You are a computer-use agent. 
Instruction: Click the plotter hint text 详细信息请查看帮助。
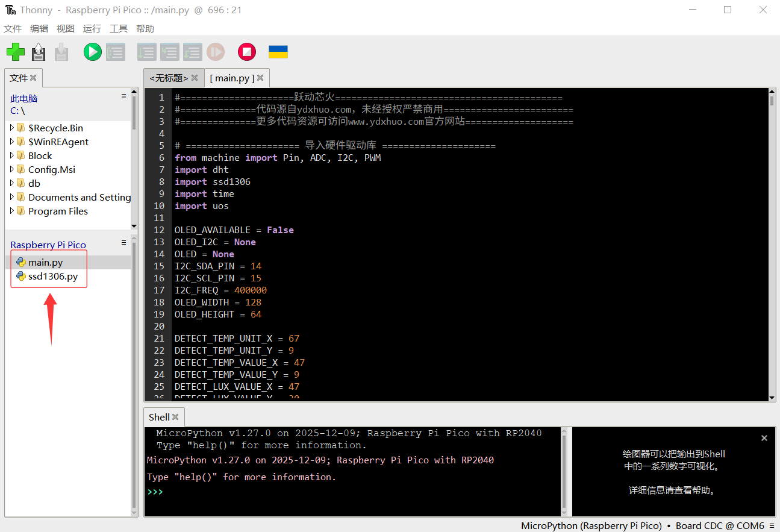click(x=673, y=490)
